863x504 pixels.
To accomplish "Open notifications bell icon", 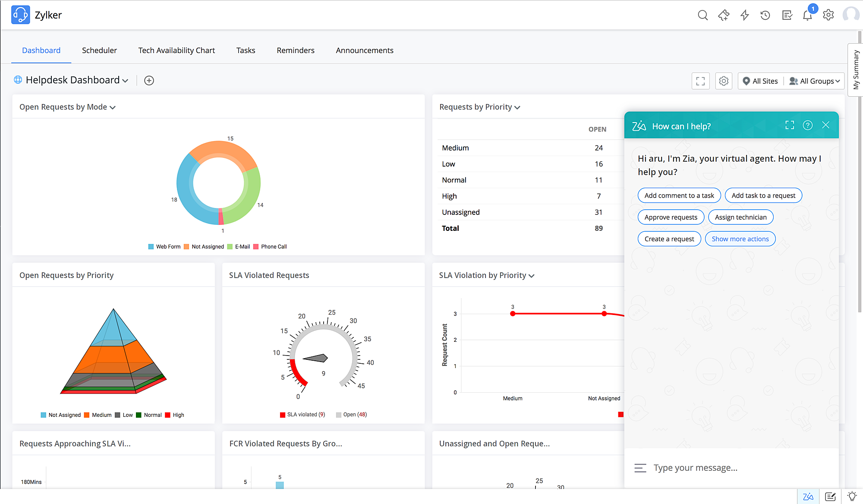I will point(807,16).
